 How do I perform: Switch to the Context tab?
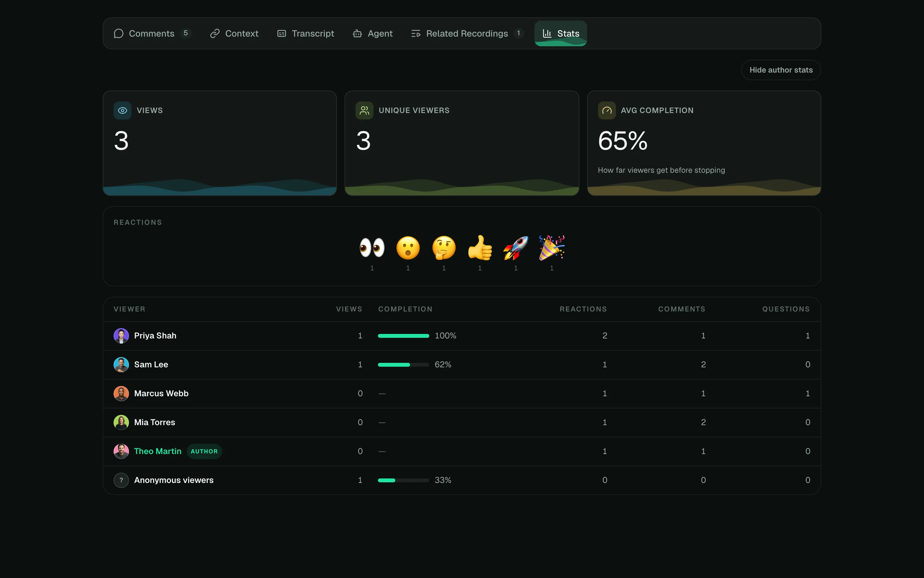point(235,34)
